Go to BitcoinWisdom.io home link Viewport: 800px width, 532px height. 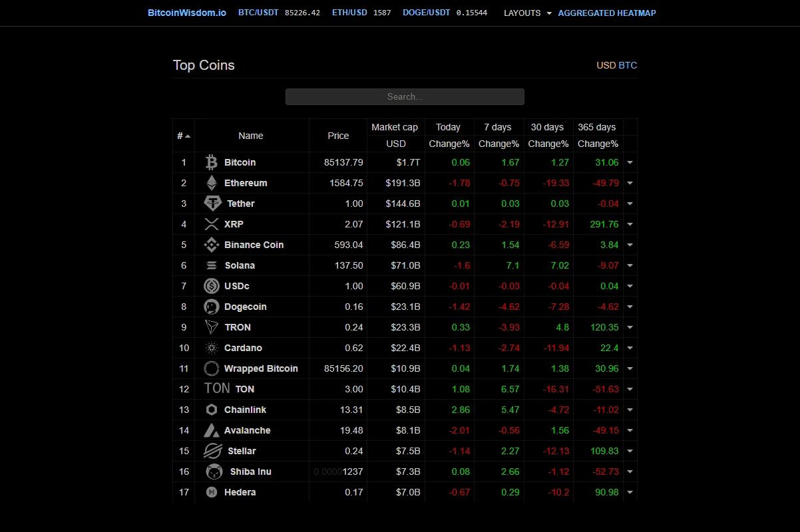187,13
